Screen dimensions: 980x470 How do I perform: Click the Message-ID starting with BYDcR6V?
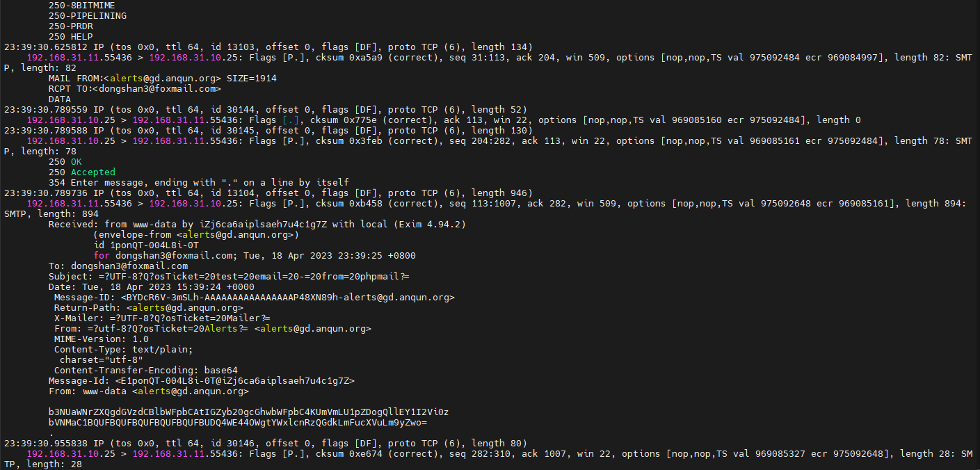(x=254, y=297)
